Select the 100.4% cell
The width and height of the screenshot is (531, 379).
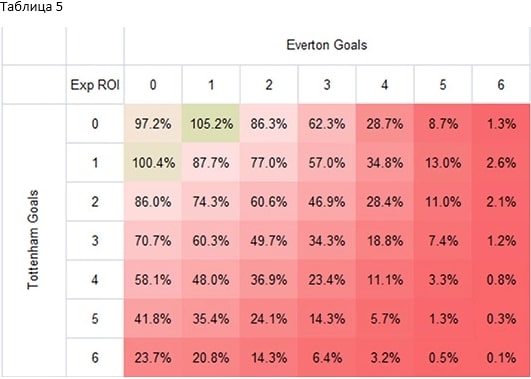(153, 163)
